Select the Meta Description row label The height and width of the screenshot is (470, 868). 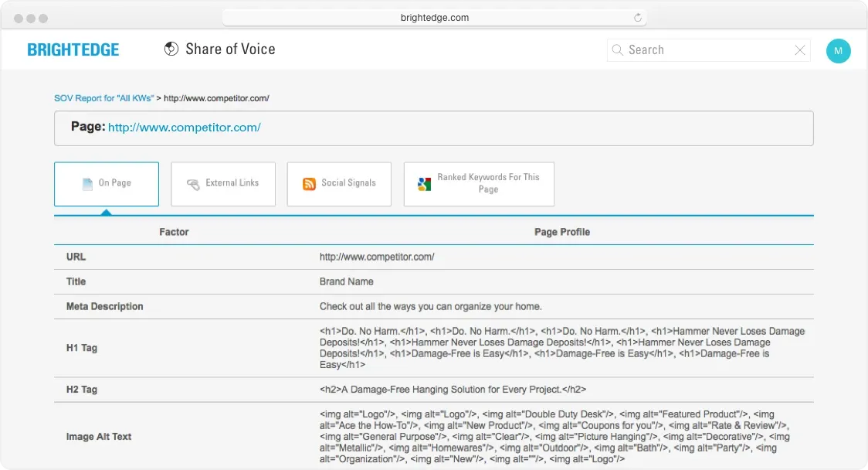click(x=104, y=306)
